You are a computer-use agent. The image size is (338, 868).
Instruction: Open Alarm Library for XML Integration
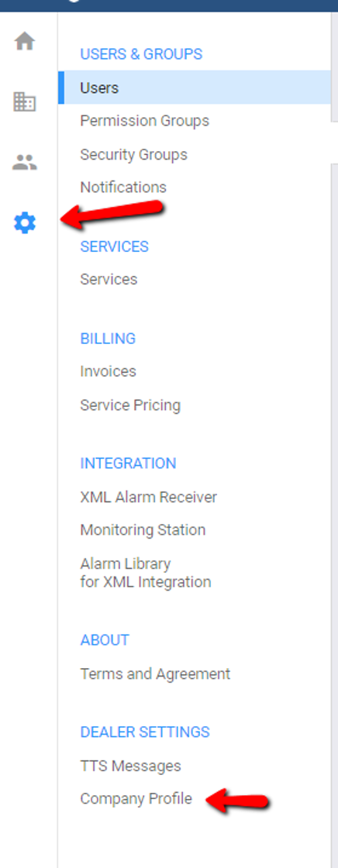(146, 573)
